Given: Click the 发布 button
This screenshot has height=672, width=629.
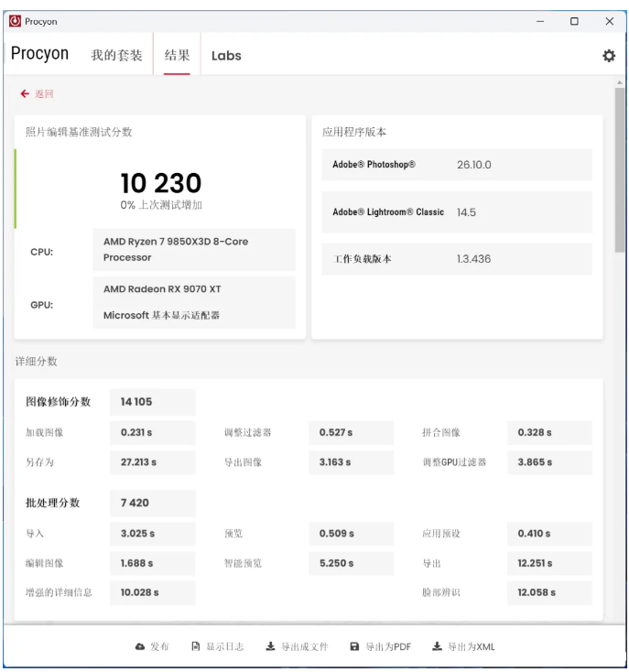Looking at the screenshot, I should pyautogui.click(x=159, y=647).
